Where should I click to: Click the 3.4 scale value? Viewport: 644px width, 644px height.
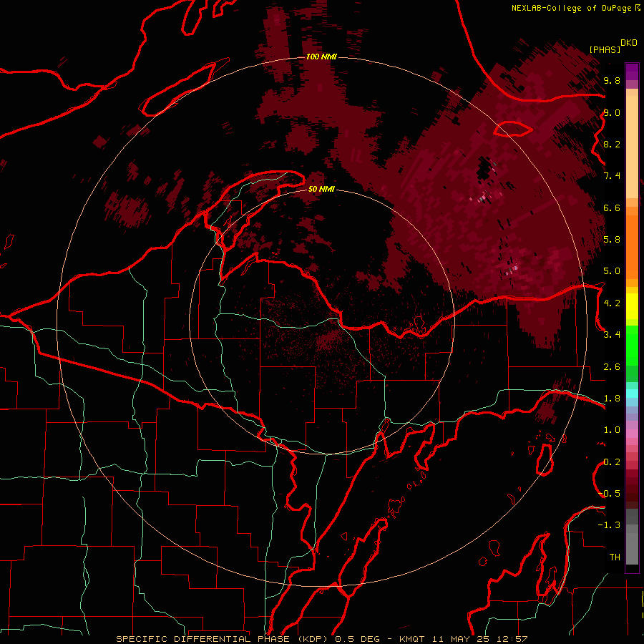[x=612, y=335]
